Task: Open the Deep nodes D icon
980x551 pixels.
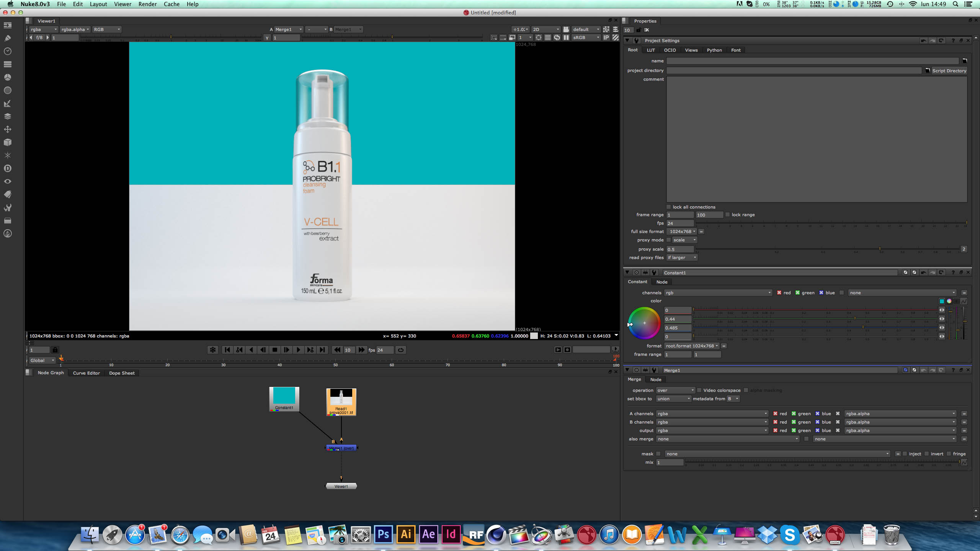Action: coord(8,168)
